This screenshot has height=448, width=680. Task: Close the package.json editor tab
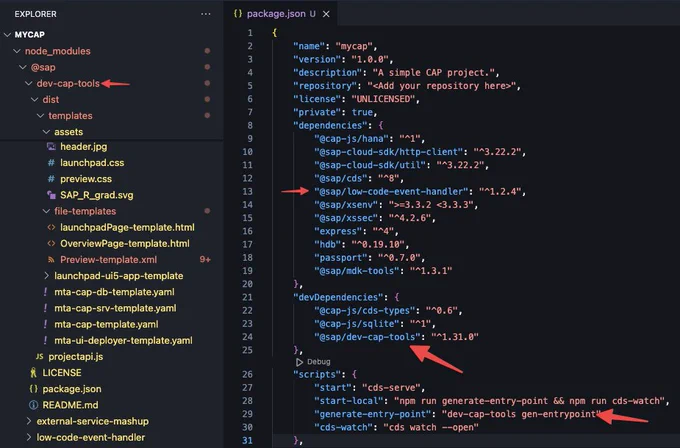326,14
